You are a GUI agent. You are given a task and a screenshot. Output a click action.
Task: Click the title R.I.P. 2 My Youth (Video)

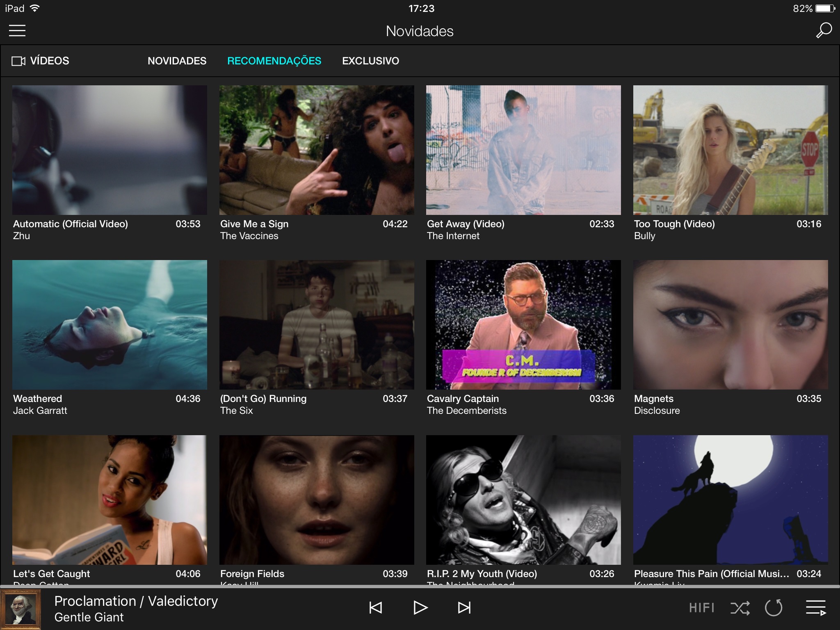pos(482,574)
